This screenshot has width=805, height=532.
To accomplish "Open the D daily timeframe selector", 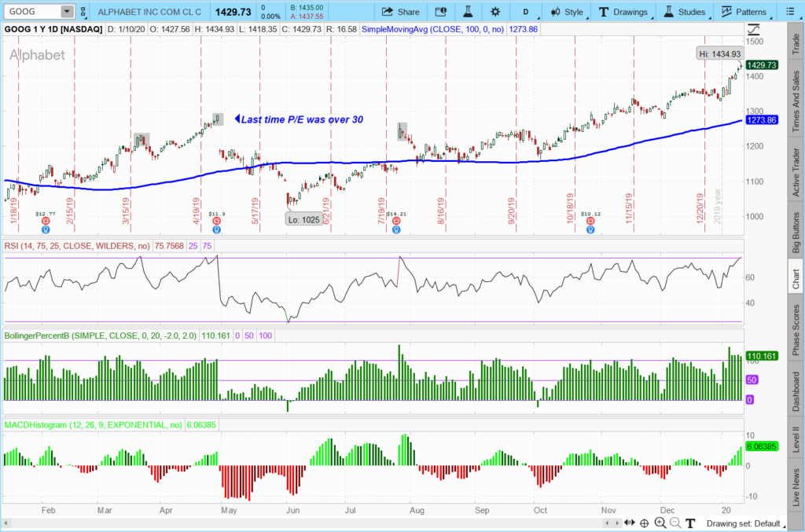I will click(x=526, y=12).
